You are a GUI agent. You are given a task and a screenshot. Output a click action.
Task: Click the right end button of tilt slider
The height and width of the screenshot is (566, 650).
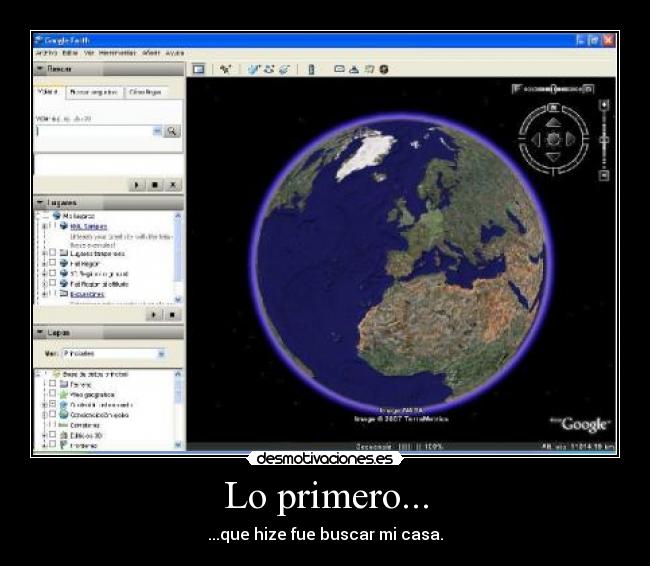[x=589, y=89]
